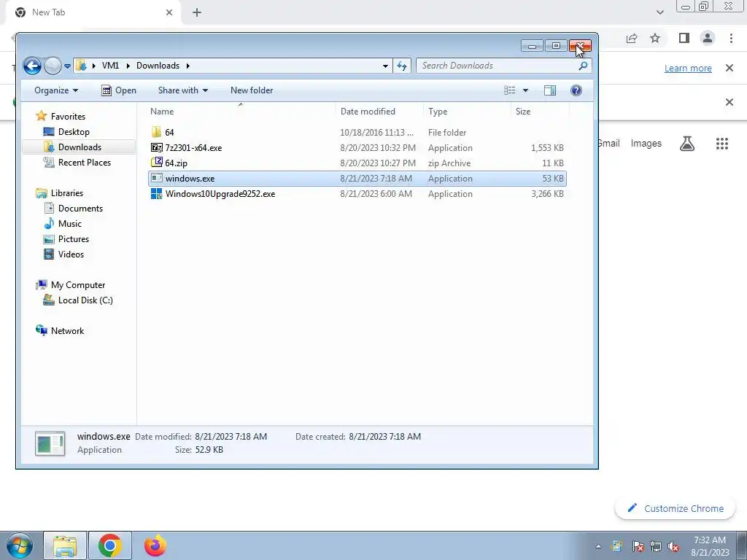The width and height of the screenshot is (747, 560).
Task: Open the address bar previous locations dropdown
Action: pyautogui.click(x=385, y=66)
